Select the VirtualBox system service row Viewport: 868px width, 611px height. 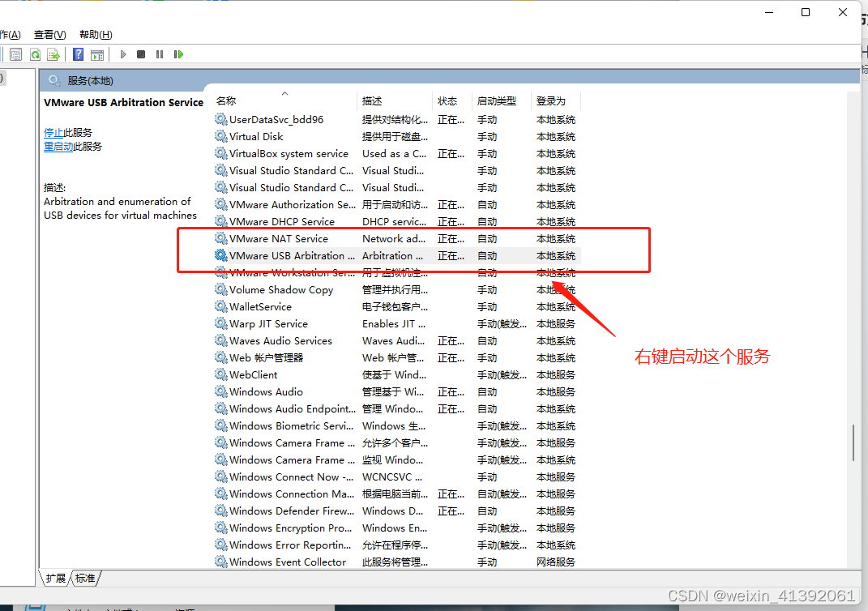tap(396, 153)
